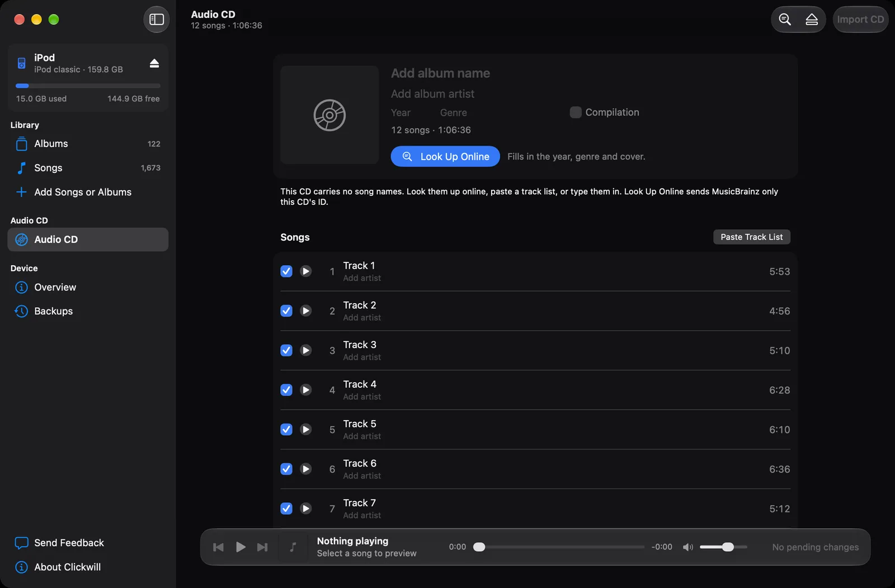Open Albums in the Library sidebar
The width and height of the screenshot is (895, 588).
pyautogui.click(x=88, y=144)
